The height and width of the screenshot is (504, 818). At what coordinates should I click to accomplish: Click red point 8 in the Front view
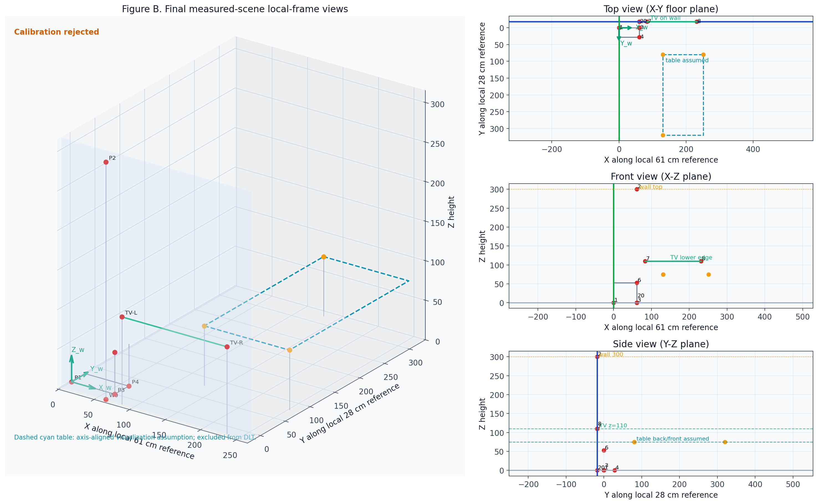click(701, 261)
